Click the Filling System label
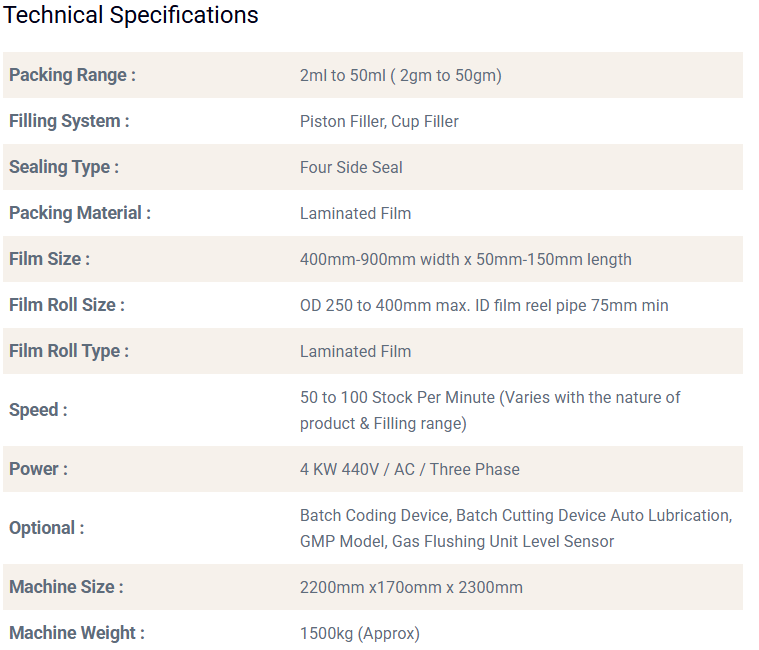Screen dimensions: 759x650 [69, 121]
